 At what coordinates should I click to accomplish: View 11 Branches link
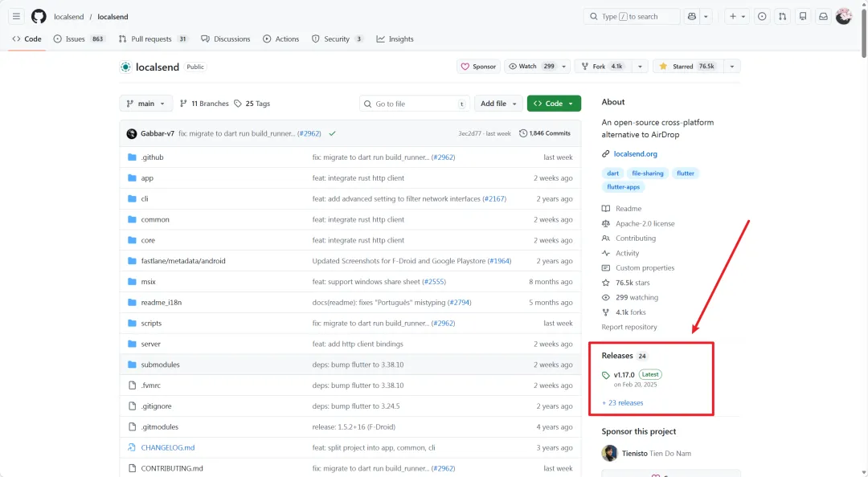[x=204, y=104]
